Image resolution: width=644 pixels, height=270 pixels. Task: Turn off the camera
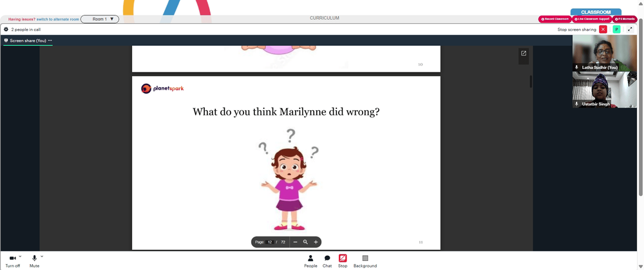(12, 261)
